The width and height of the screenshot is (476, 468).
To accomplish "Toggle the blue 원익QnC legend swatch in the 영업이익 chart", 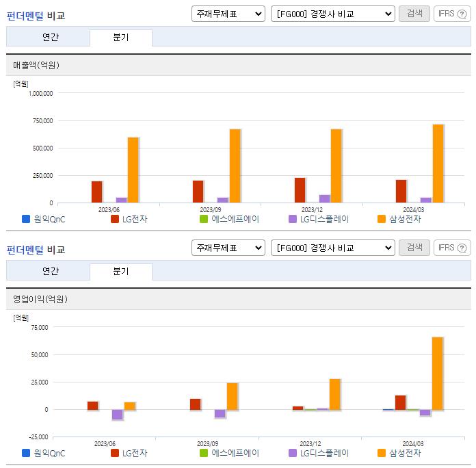I will [x=26, y=453].
